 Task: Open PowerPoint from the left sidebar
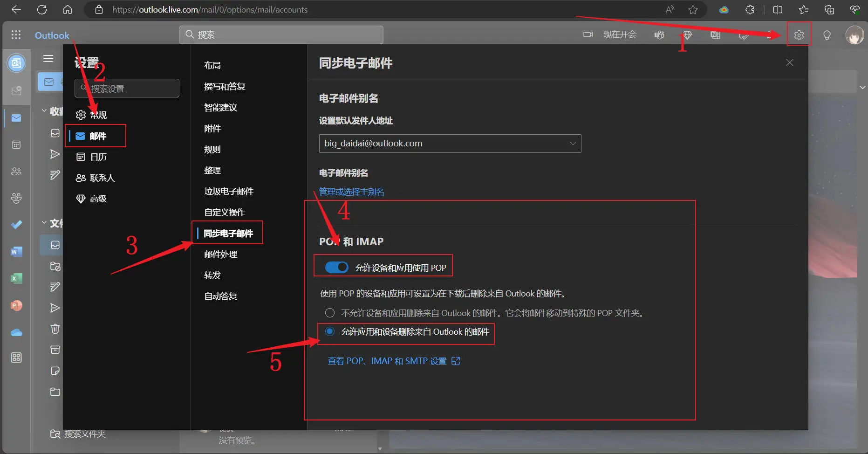tap(16, 306)
